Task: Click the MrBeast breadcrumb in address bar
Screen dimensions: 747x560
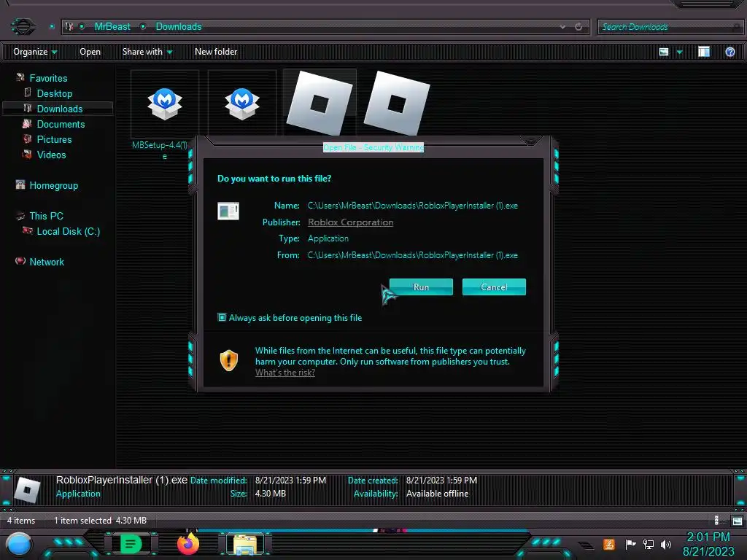Action: click(x=112, y=27)
